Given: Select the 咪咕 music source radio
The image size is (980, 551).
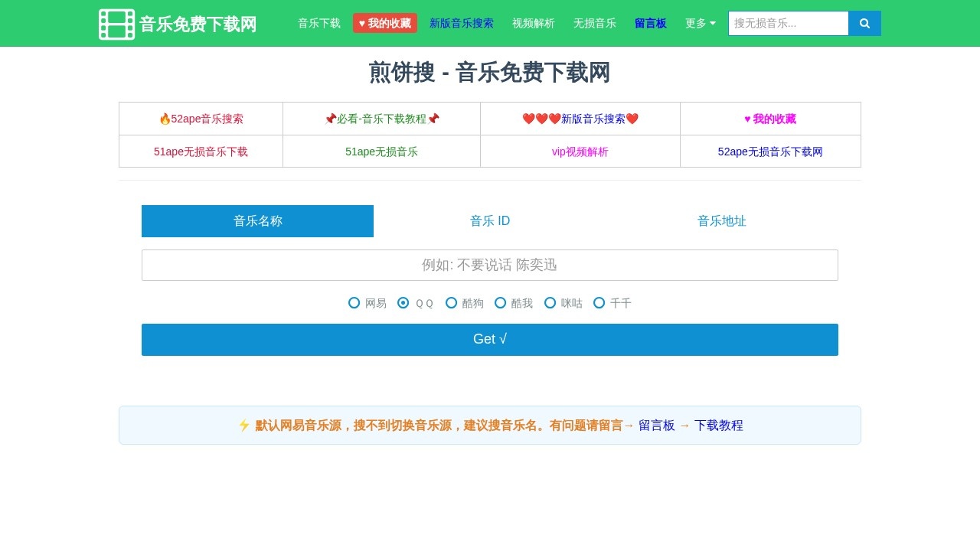Looking at the screenshot, I should point(550,302).
